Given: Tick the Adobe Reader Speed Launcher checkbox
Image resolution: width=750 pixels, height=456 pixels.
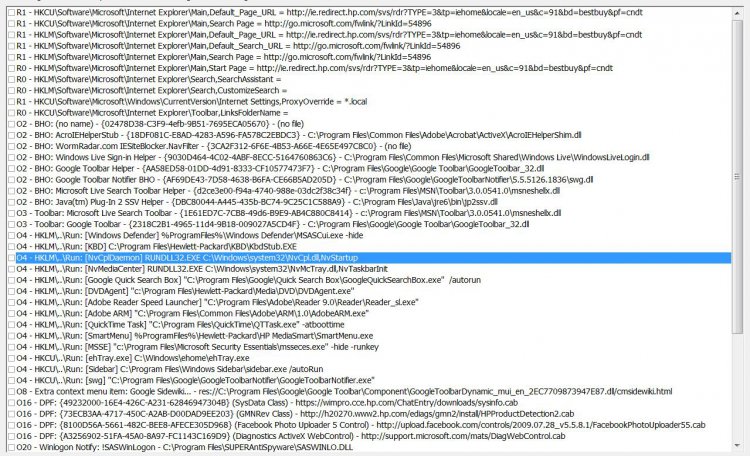Looking at the screenshot, I should coord(11,302).
